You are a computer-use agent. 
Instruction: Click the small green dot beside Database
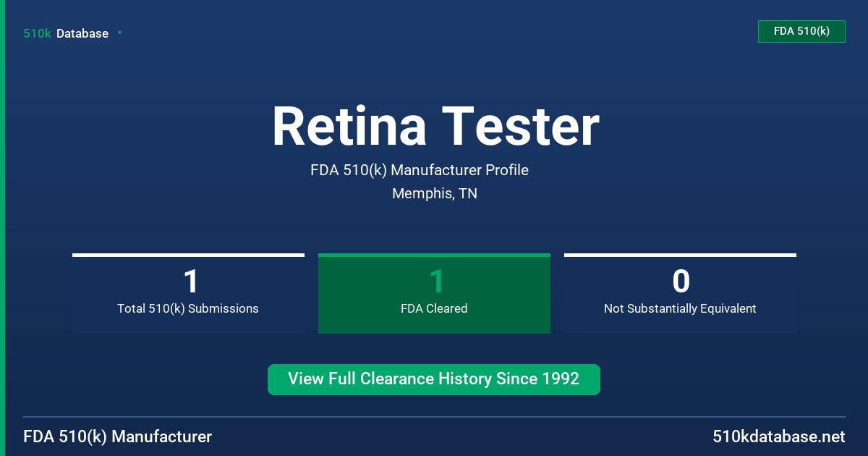point(119,33)
